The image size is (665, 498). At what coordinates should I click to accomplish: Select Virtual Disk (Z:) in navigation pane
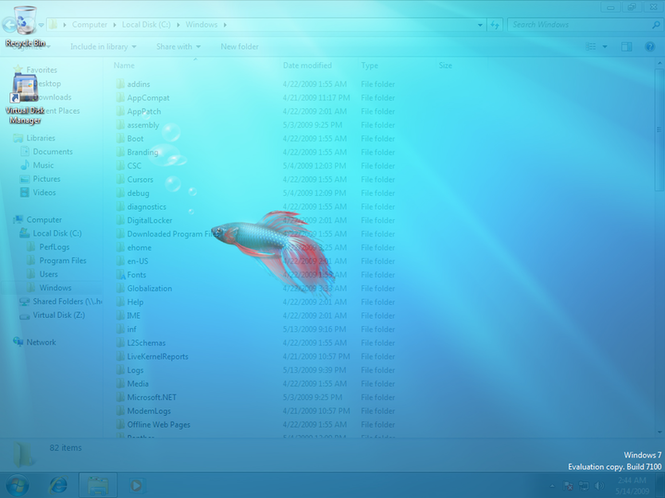pyautogui.click(x=58, y=314)
